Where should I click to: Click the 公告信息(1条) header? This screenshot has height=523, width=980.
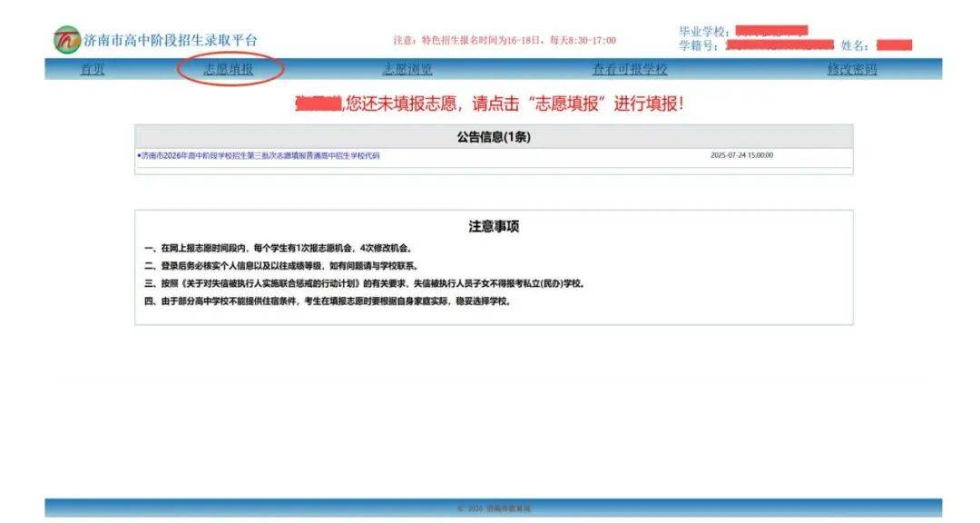(494, 137)
